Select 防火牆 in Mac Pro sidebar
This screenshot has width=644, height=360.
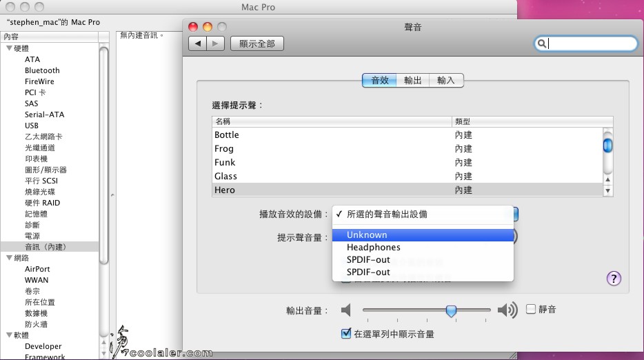pos(36,324)
